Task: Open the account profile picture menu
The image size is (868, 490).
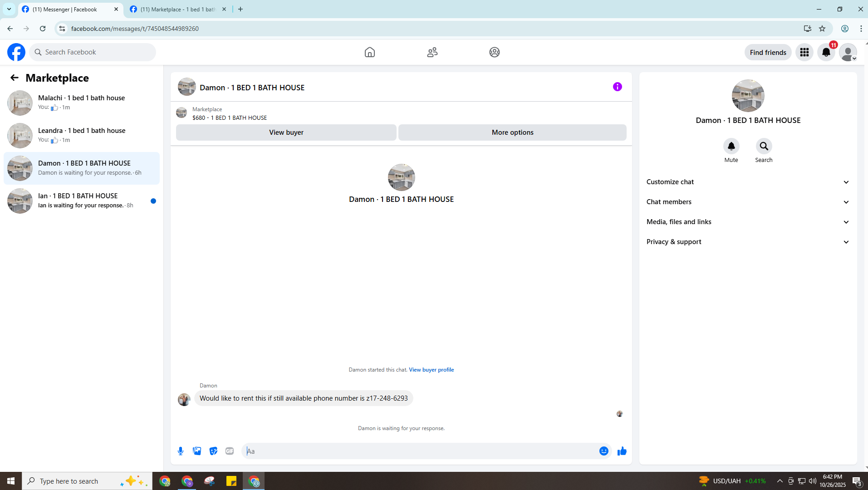Action: click(848, 52)
